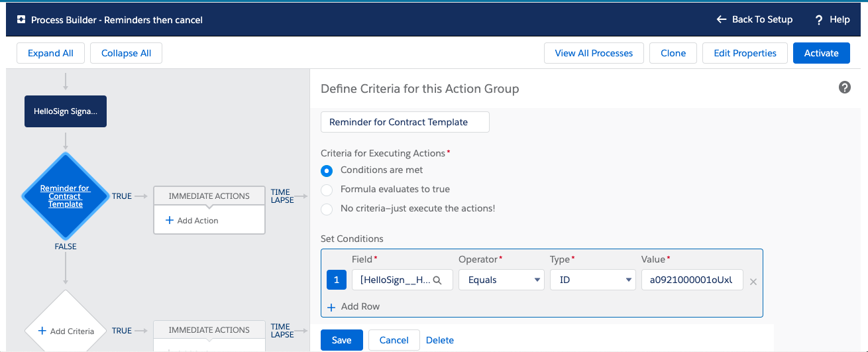This screenshot has width=868, height=352.
Task: Click the Delete link
Action: point(440,341)
